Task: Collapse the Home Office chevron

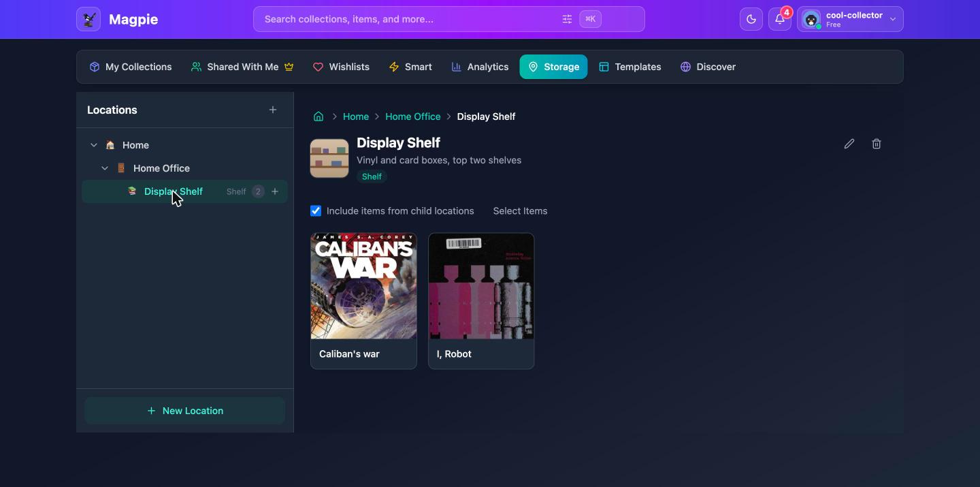Action: (x=105, y=168)
